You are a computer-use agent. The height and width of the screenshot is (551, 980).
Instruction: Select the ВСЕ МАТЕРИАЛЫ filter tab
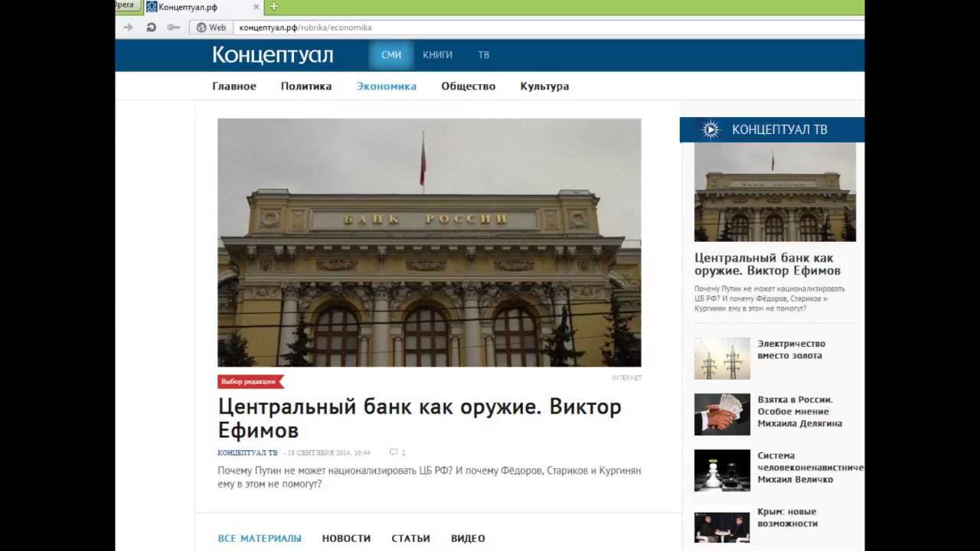(260, 539)
